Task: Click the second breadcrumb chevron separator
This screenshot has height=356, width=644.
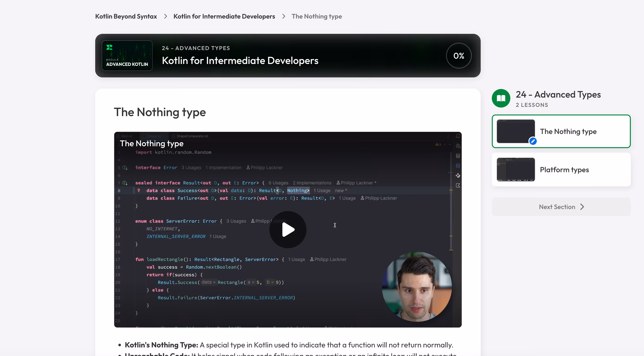Action: tap(284, 16)
